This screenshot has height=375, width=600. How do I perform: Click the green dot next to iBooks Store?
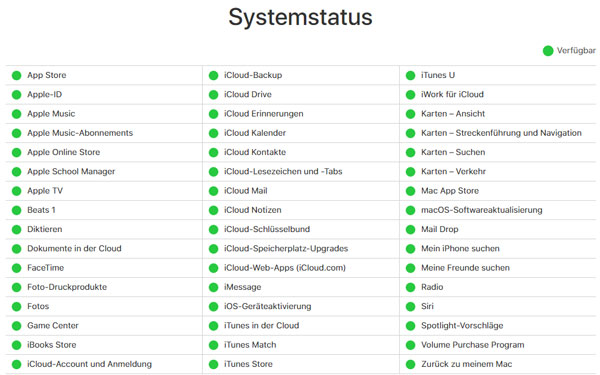point(16,345)
